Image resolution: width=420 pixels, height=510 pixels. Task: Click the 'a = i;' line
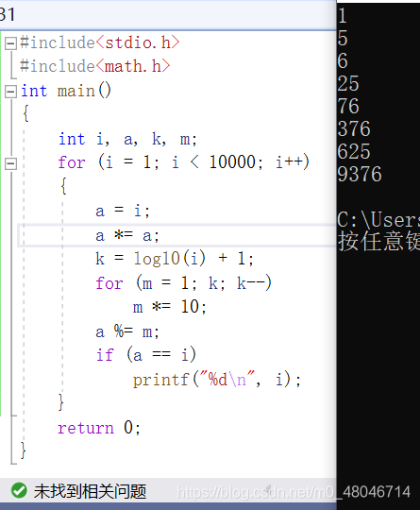click(123, 211)
